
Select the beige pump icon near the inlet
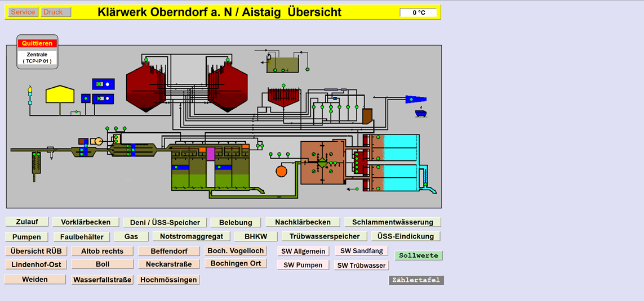click(97, 141)
